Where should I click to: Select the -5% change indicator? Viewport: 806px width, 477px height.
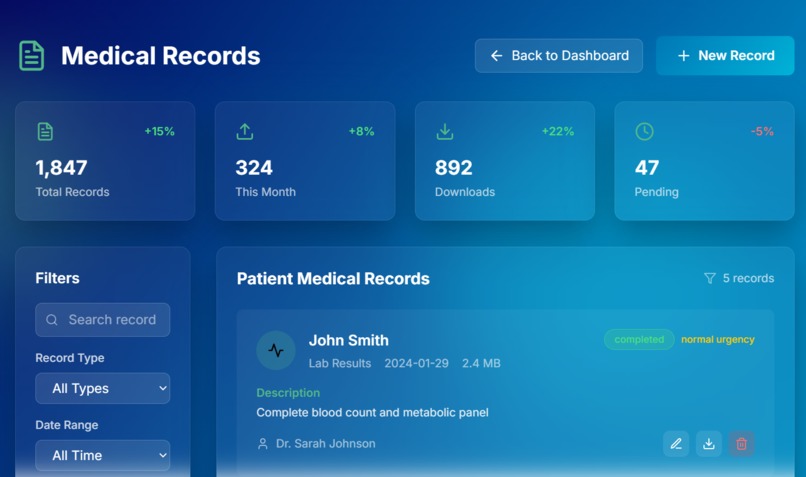(762, 132)
